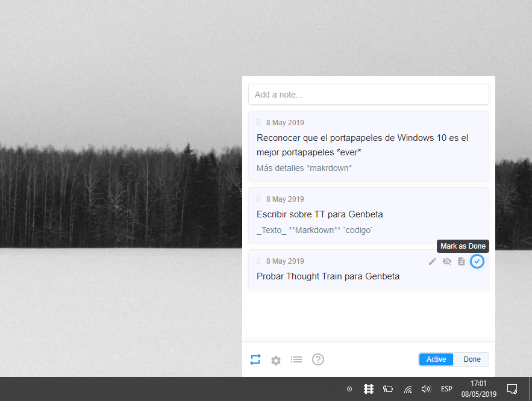Screen dimensions: 532x401
Task: Edit the "Probar Thought Train" note
Action: [x=432, y=261]
